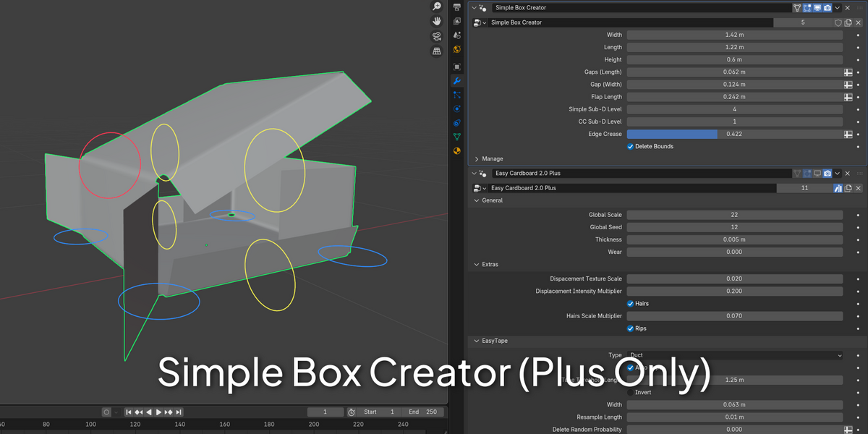
Task: Toggle attribute input for Edge Crease
Action: coord(848,134)
